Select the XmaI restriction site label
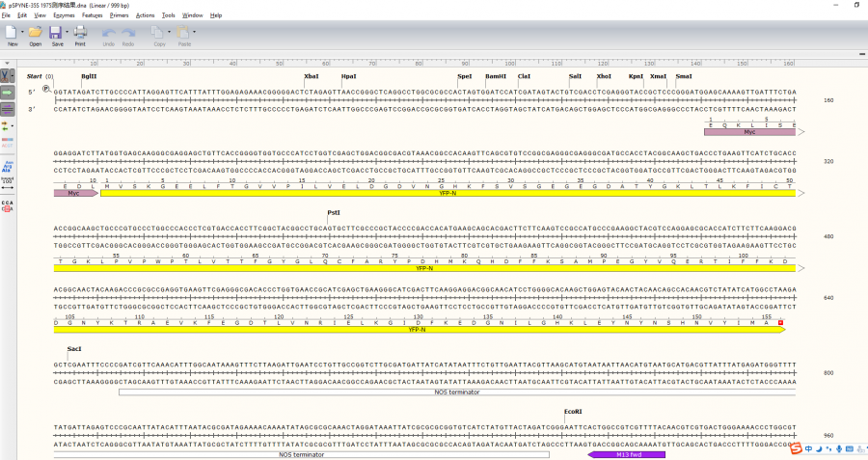Screen dimensions: 868x460 (658, 76)
